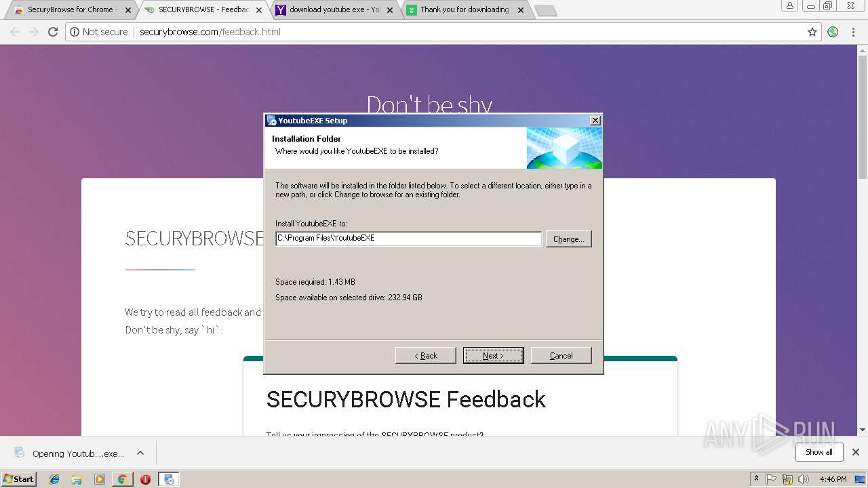Open Google Chrome taskbar icon

(122, 479)
